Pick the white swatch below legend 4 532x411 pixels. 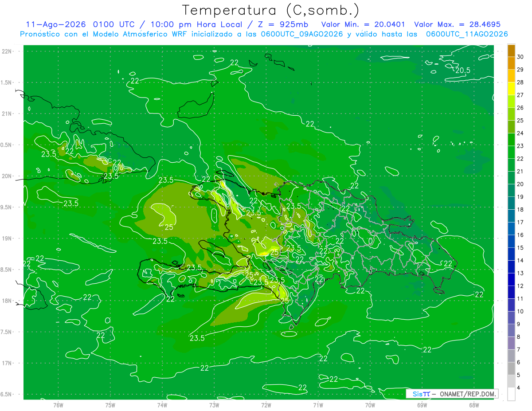pos(511,394)
